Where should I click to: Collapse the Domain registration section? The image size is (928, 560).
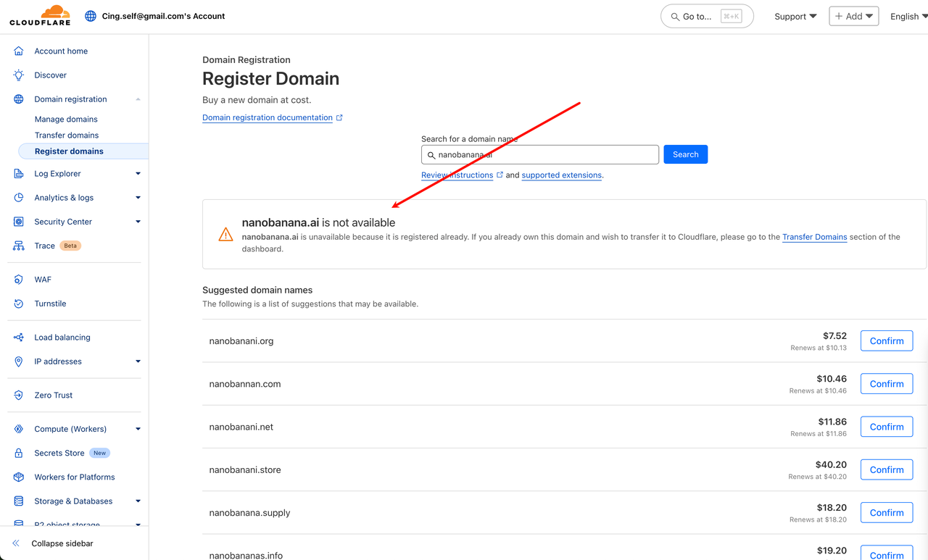tap(138, 99)
